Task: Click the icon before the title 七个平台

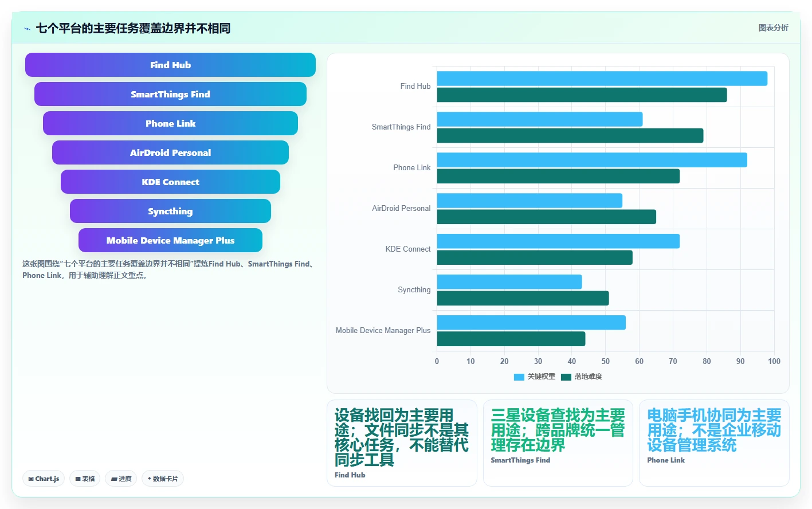Action: (27, 29)
